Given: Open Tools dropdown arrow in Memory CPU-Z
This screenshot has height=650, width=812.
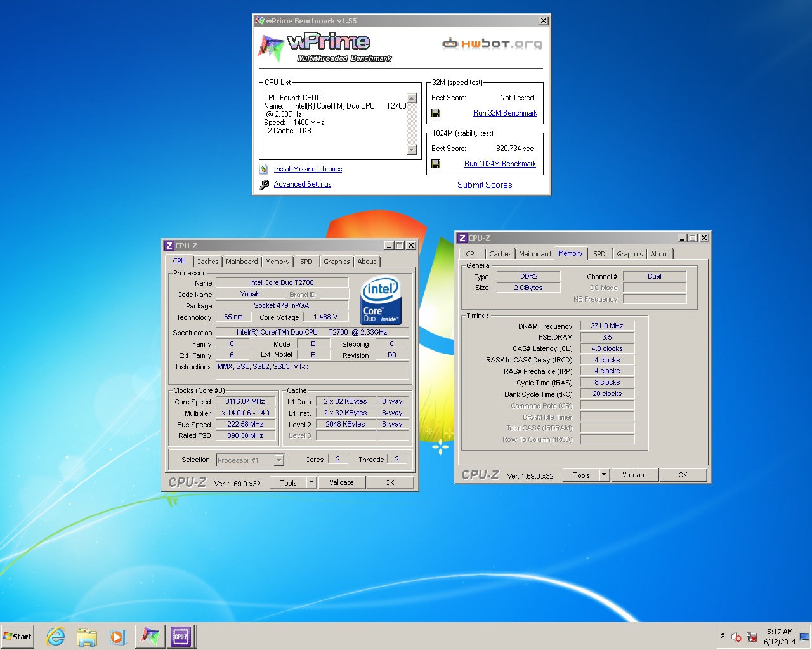Looking at the screenshot, I should click(604, 475).
